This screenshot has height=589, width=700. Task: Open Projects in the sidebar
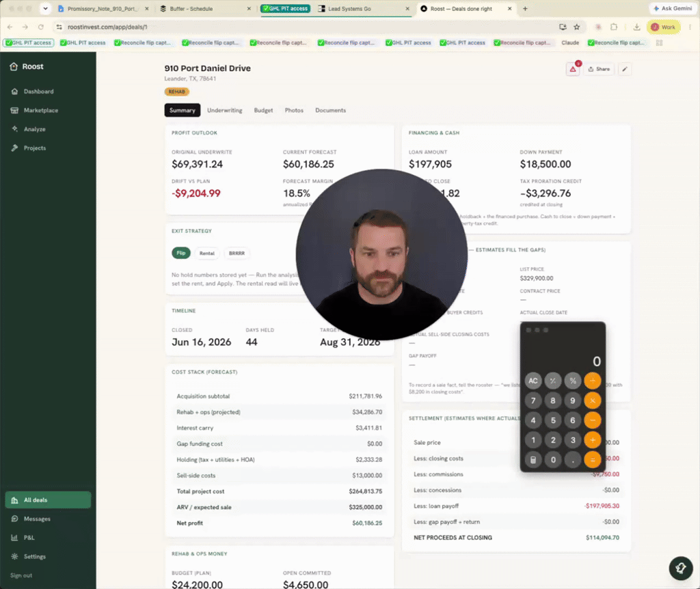click(29, 148)
